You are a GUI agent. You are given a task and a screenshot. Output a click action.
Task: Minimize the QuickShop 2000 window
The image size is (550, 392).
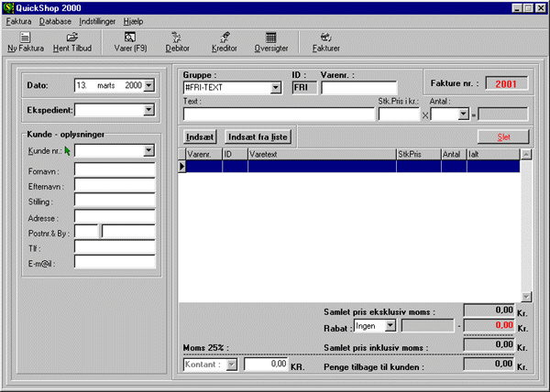[x=517, y=7]
